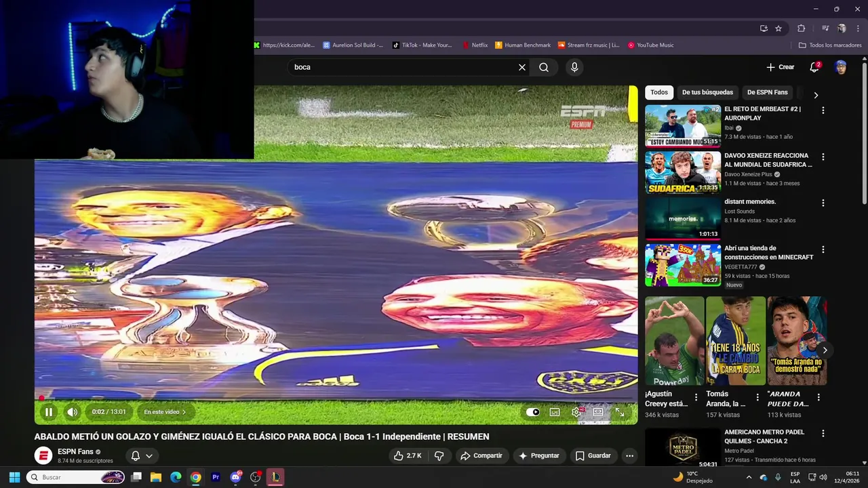The width and height of the screenshot is (868, 488).
Task: Start voice search with microphone icon
Action: [574, 67]
